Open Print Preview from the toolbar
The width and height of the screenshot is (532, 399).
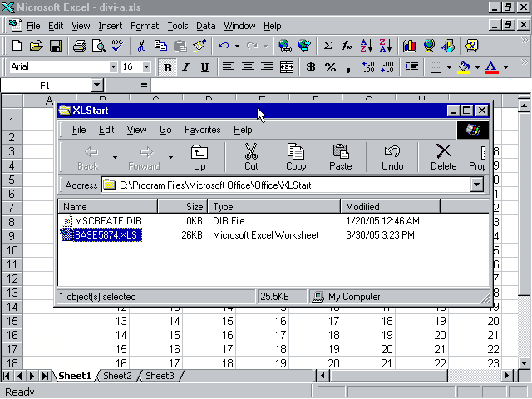99,46
